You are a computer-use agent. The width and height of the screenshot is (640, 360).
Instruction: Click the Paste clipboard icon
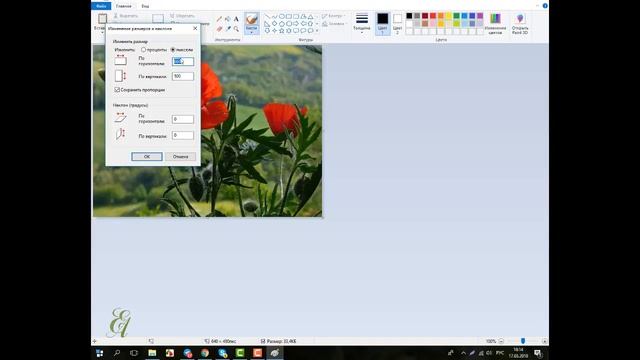click(x=102, y=18)
